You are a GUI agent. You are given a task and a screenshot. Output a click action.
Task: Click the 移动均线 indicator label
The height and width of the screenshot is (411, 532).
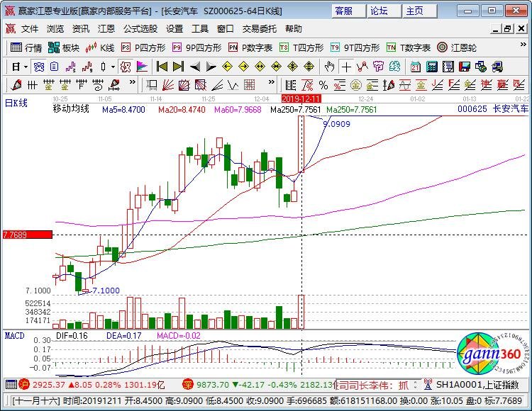pyautogui.click(x=71, y=108)
